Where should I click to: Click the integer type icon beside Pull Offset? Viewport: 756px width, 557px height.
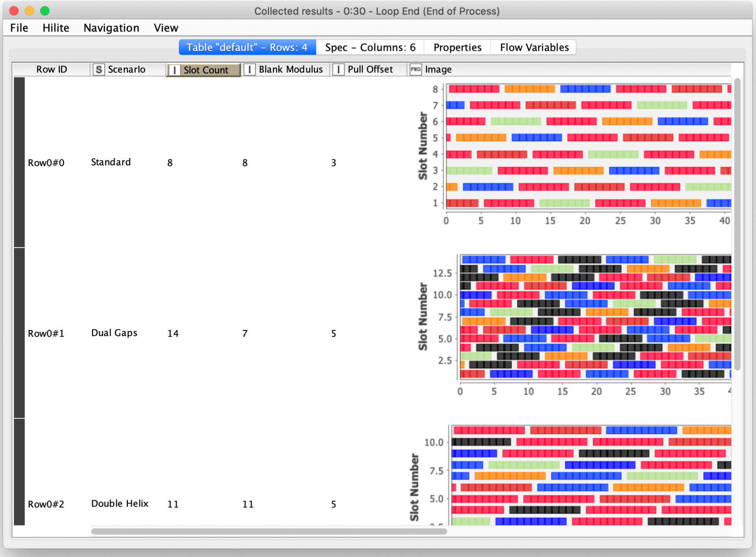click(339, 69)
